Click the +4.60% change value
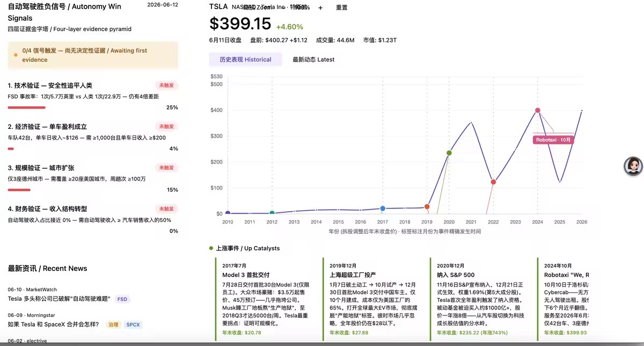Screen dimensions: 644x346 click(290, 26)
